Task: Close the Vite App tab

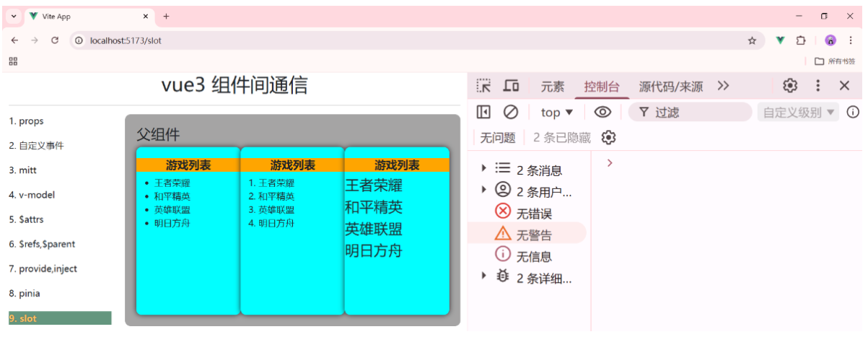Action: click(x=145, y=16)
